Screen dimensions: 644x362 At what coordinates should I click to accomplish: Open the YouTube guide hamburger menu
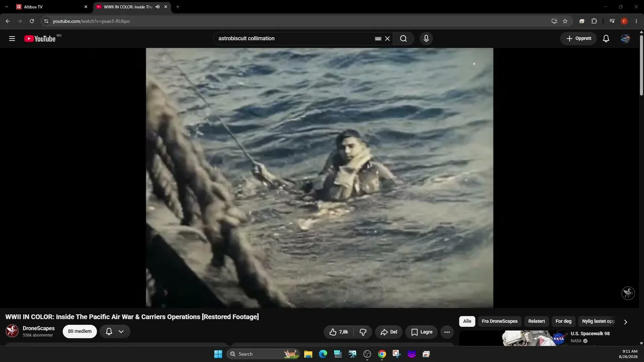12,39
